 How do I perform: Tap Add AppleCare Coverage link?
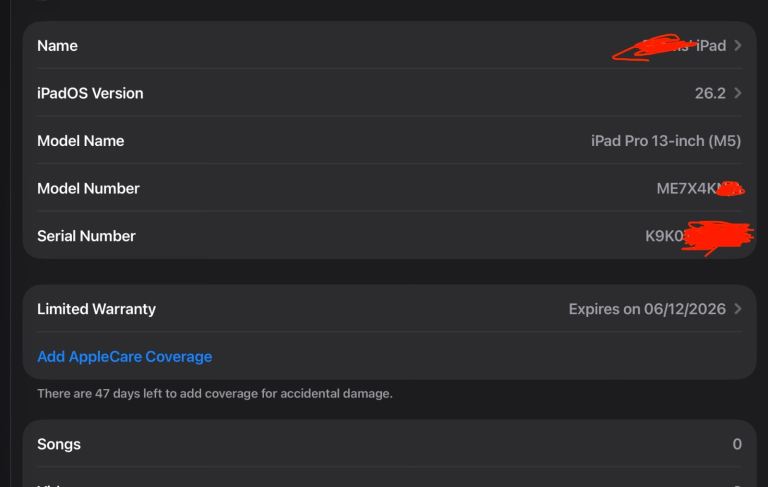(124, 357)
